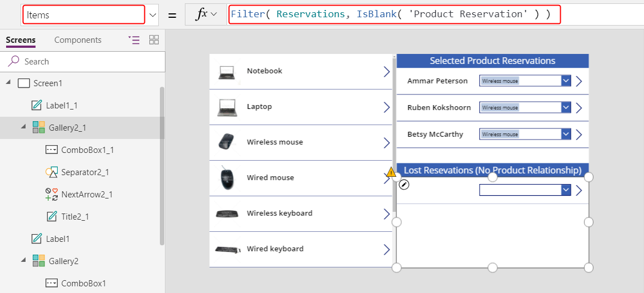Viewport: 644px width, 293px height.
Task: Click the pencil edit icon on gallery
Action: 404,185
